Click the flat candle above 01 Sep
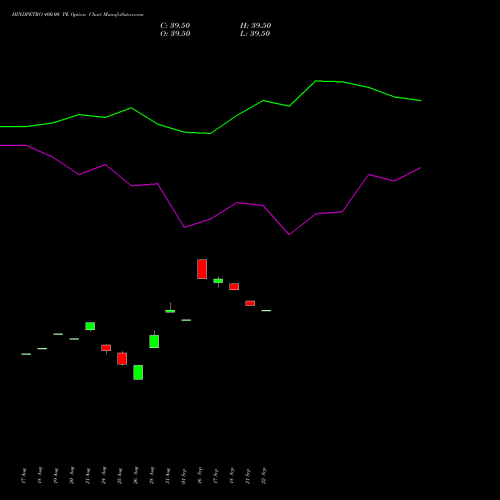This screenshot has width=500, height=500. click(186, 320)
